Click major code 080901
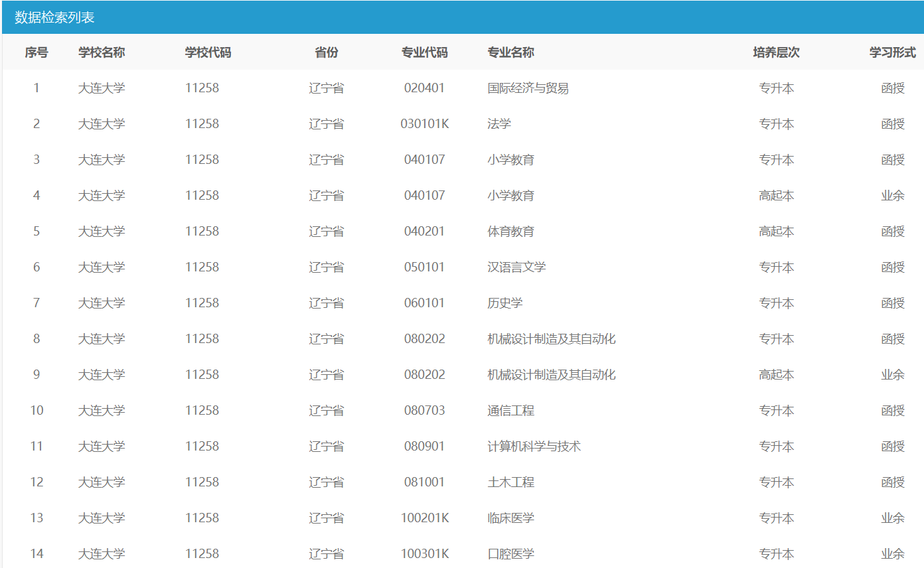 425,447
